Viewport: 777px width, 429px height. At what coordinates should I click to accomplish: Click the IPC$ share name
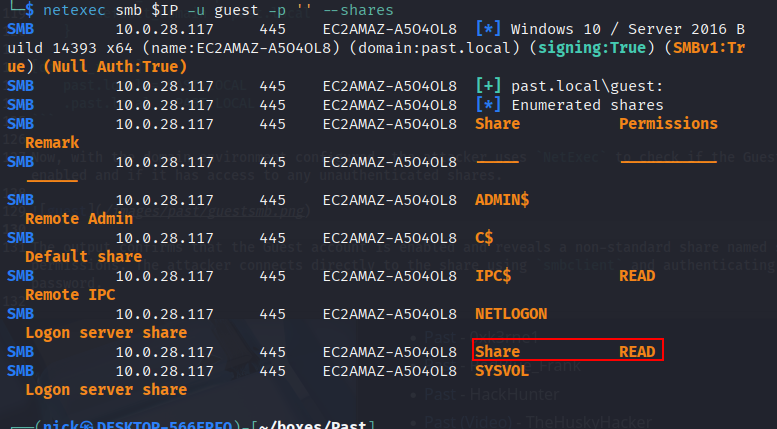[493, 276]
